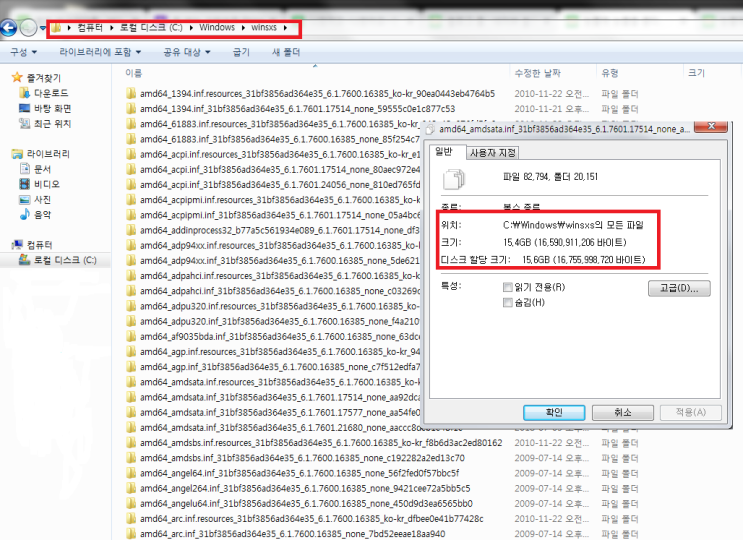Viewport: 743px width, 540px height.
Task: Open the 공유 대상 dropdown
Action: [187, 52]
